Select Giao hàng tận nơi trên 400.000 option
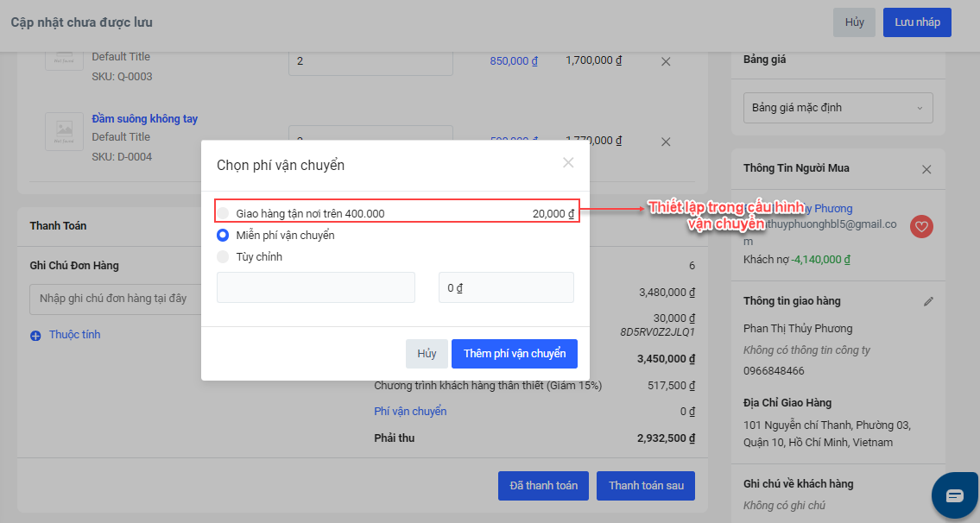The image size is (980, 523). tap(224, 213)
